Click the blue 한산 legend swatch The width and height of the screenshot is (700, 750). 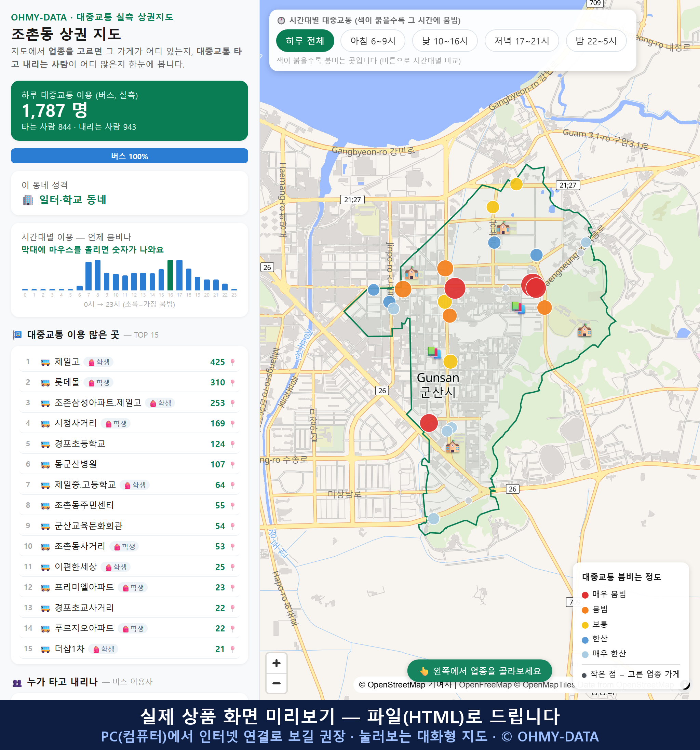(x=585, y=640)
